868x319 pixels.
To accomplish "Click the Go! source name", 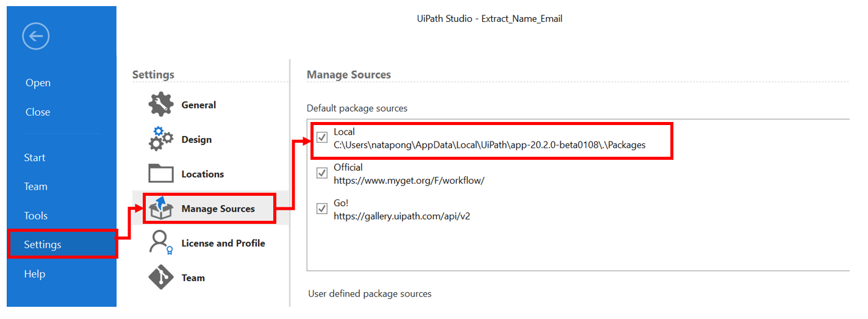I will tap(341, 203).
